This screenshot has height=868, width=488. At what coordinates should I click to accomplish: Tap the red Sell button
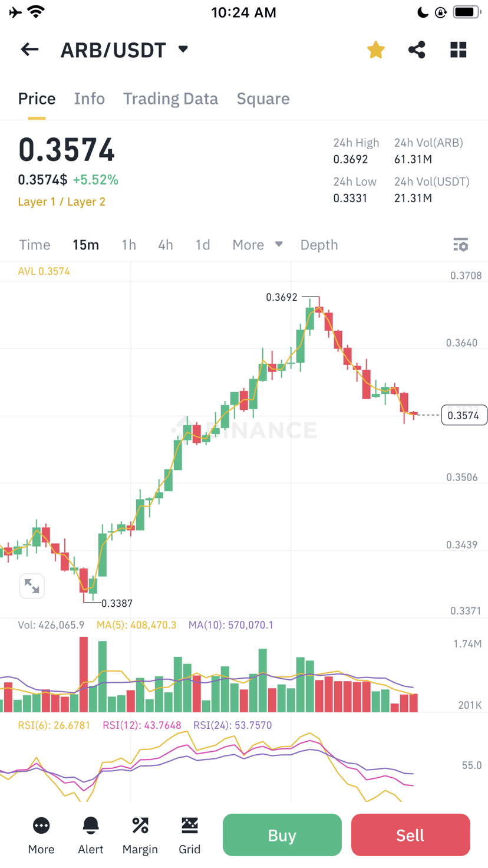pos(410,835)
